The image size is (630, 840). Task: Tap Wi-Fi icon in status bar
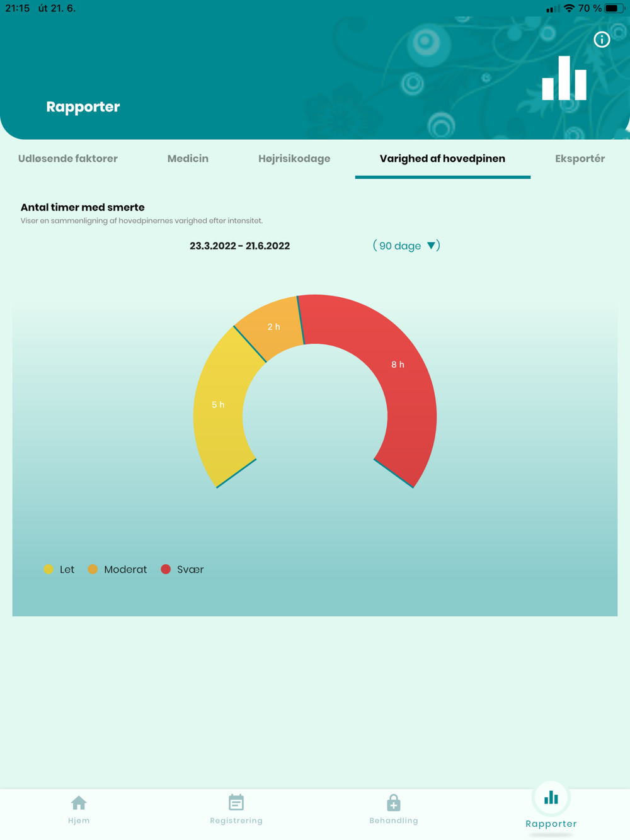point(569,9)
